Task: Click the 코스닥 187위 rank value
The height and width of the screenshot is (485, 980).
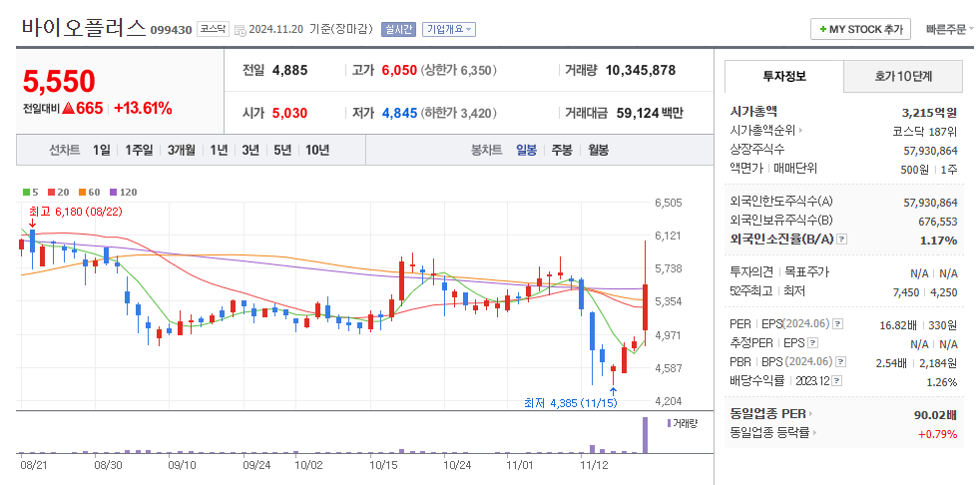Action: (x=925, y=132)
